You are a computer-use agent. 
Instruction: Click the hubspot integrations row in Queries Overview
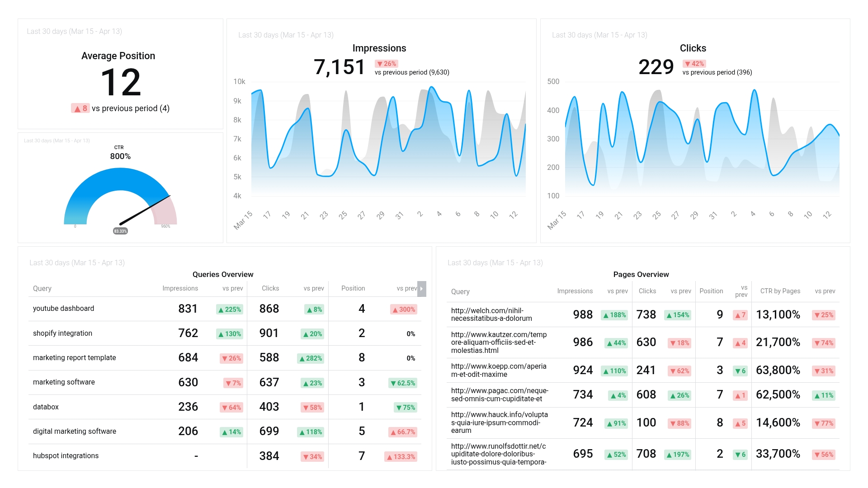(66, 455)
